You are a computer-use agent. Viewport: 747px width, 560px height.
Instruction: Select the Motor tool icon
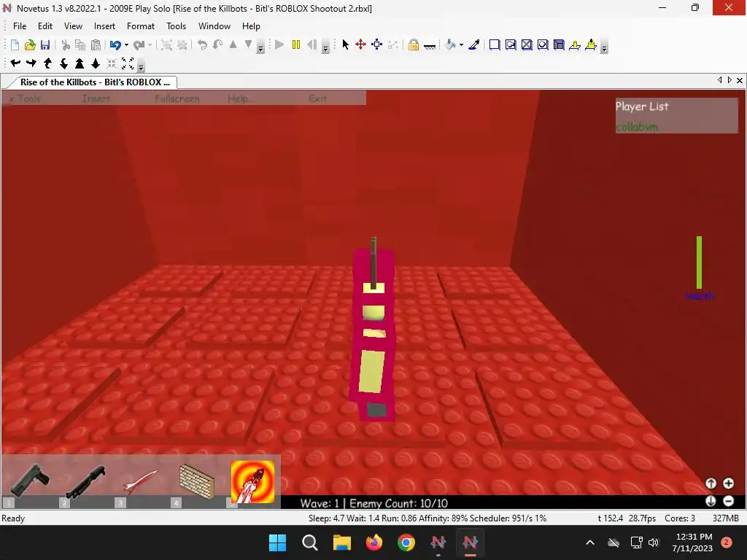(x=591, y=44)
